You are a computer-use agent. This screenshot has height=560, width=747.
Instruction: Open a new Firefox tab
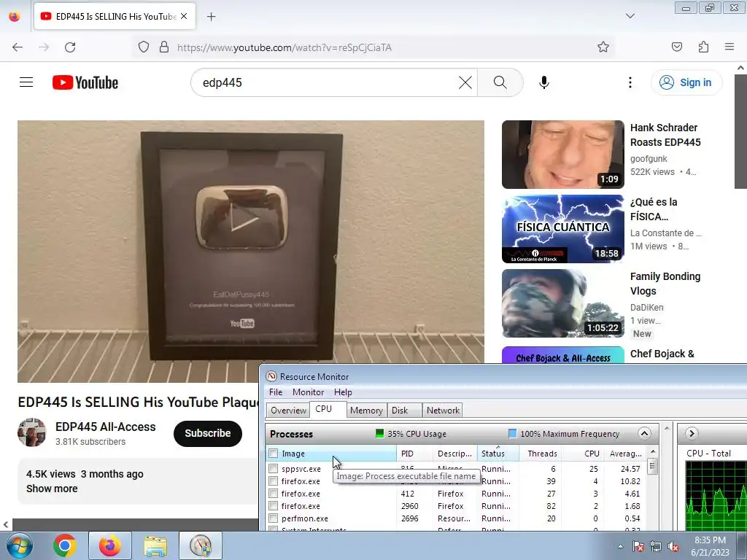tap(211, 17)
